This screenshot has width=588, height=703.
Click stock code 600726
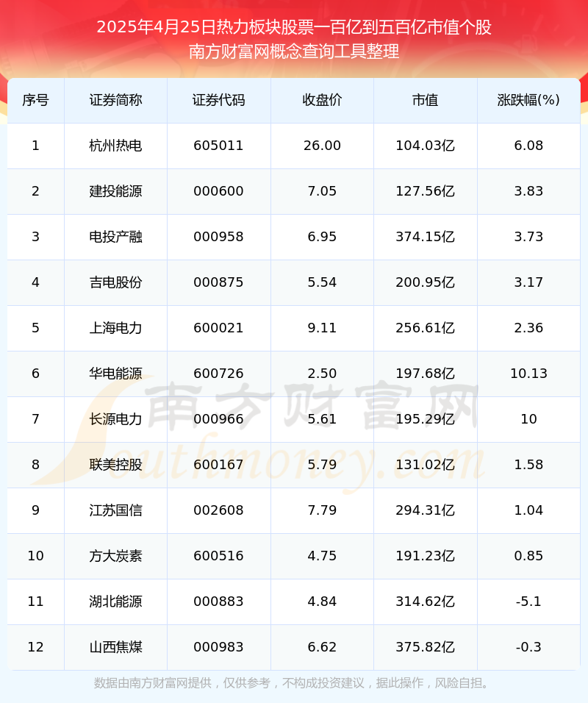click(x=219, y=374)
